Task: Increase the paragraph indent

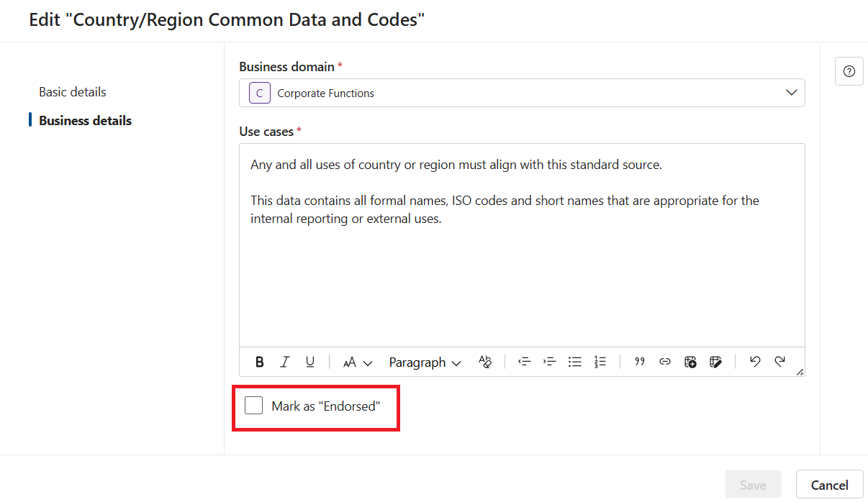Action: 550,362
